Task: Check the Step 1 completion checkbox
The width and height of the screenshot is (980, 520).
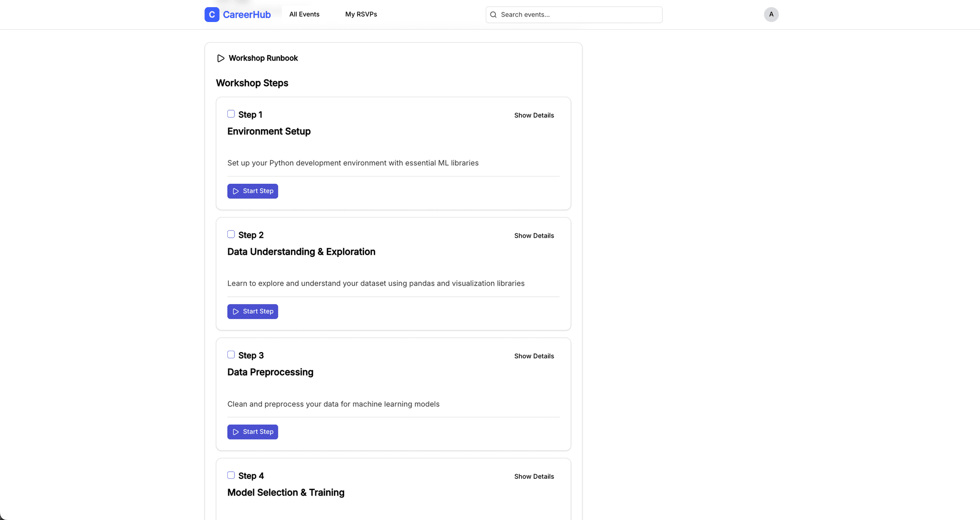Action: 231,113
